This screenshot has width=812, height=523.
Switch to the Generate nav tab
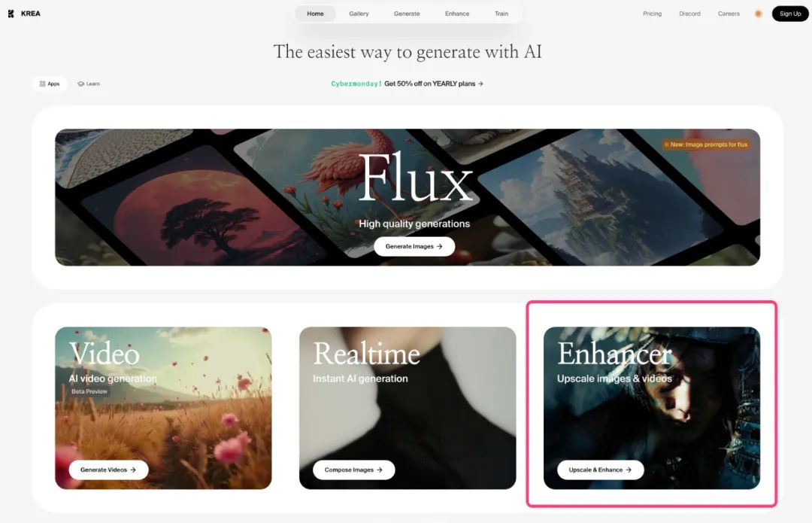(407, 14)
